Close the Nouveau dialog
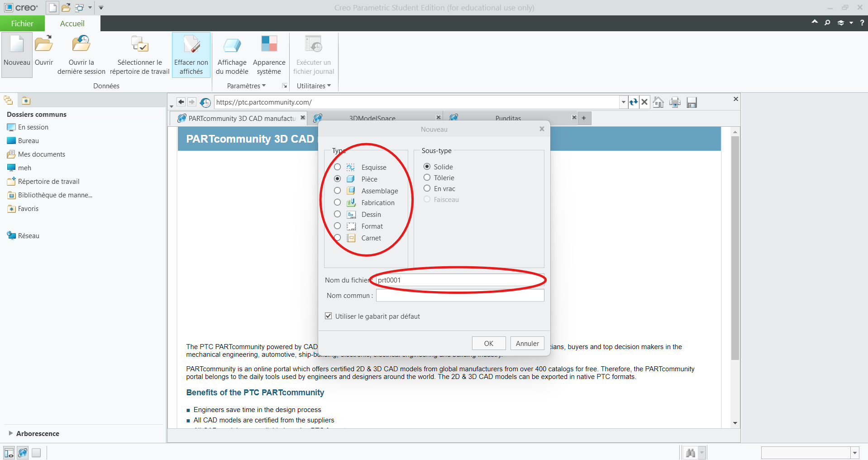The width and height of the screenshot is (868, 460). [x=542, y=129]
